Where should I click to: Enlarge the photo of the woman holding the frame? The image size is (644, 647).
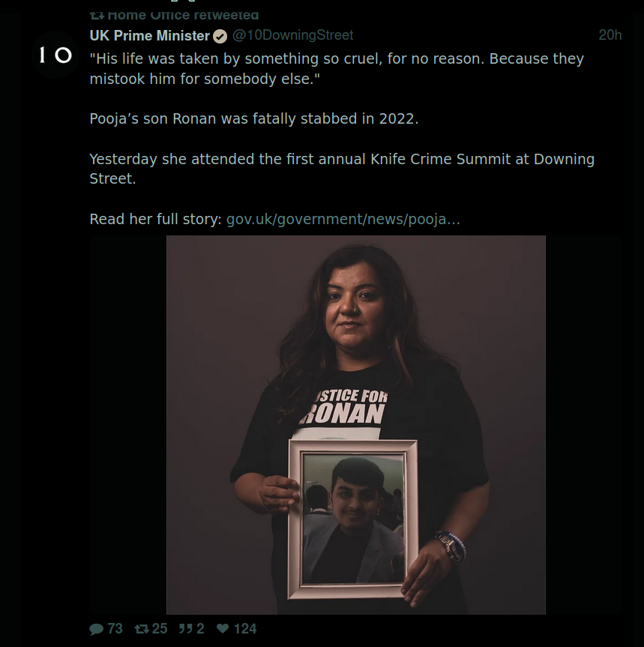click(x=355, y=424)
